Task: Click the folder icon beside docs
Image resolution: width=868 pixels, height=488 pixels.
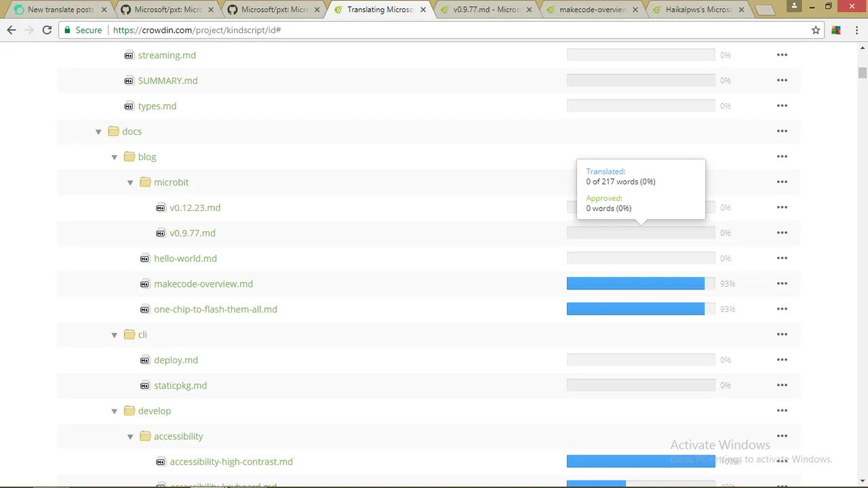Action: (x=113, y=131)
